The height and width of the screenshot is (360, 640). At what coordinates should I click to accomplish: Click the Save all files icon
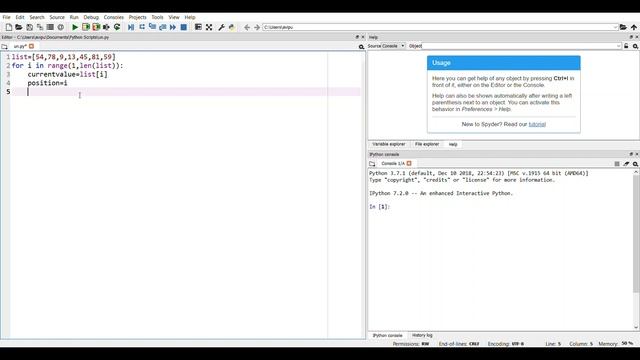point(40,27)
